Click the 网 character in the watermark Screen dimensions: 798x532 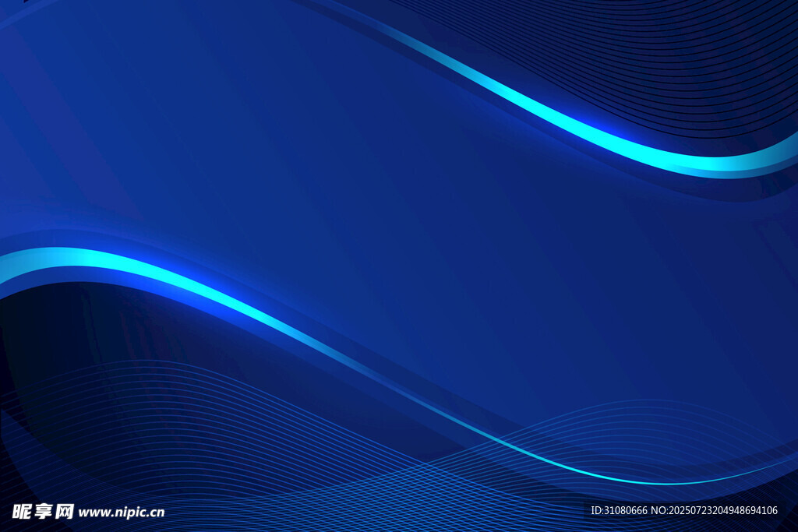(x=65, y=511)
